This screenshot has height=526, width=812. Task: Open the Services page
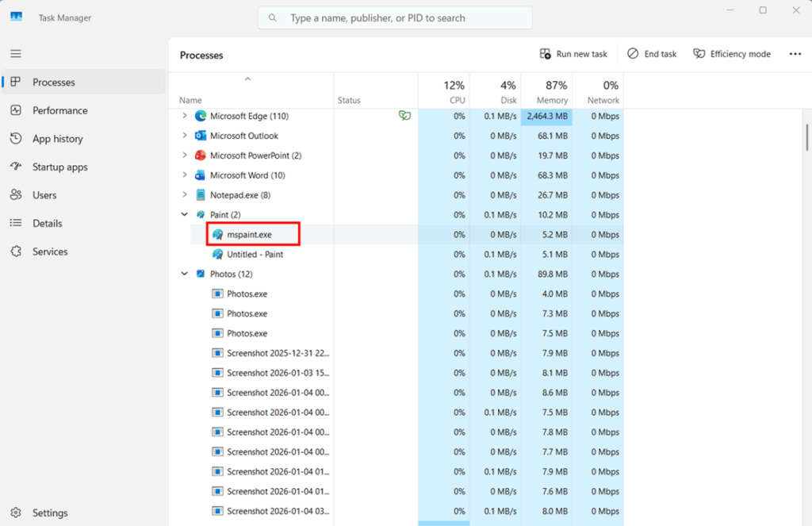(x=83, y=251)
